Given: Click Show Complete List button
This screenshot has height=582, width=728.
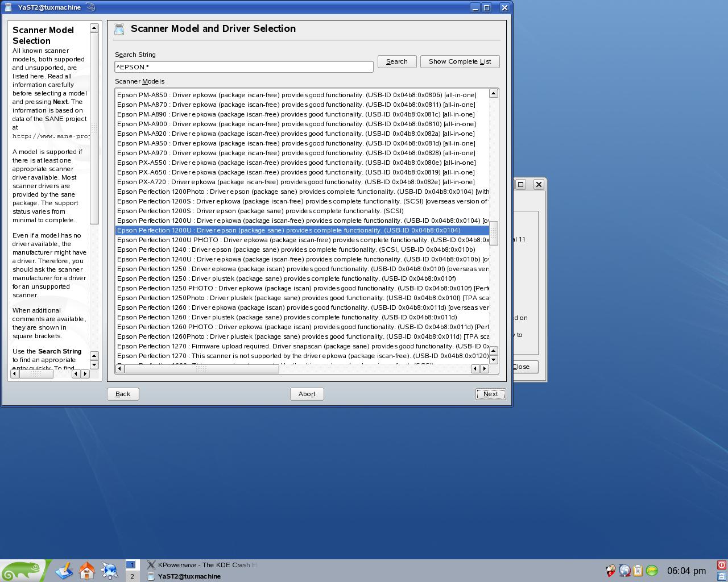Looking at the screenshot, I should click(460, 61).
